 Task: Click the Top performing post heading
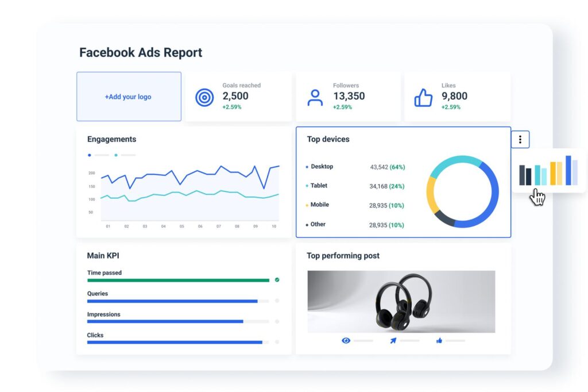pyautogui.click(x=343, y=256)
